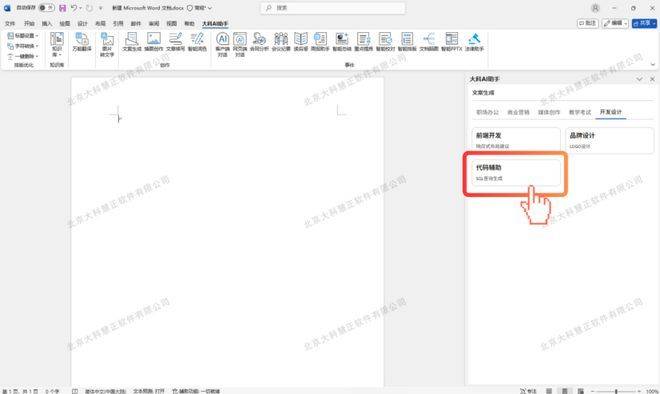This screenshot has width=660, height=394.
Task: Click the Save icon in title bar
Action: 62,8
